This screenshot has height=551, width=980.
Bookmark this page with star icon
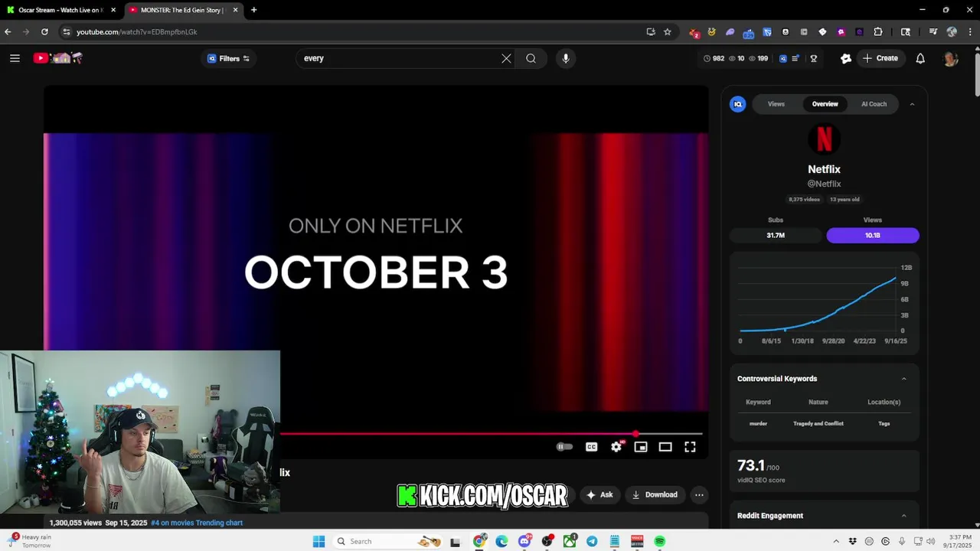point(668,32)
